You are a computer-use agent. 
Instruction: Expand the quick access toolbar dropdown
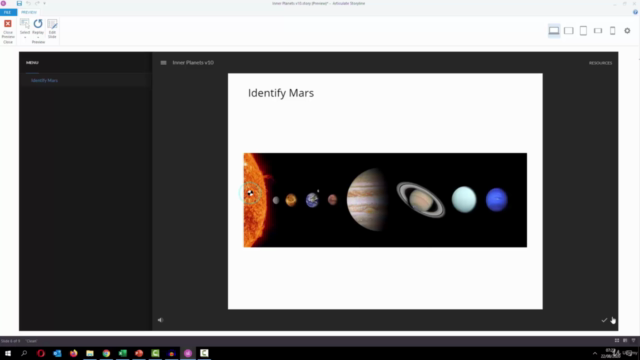[44, 3]
